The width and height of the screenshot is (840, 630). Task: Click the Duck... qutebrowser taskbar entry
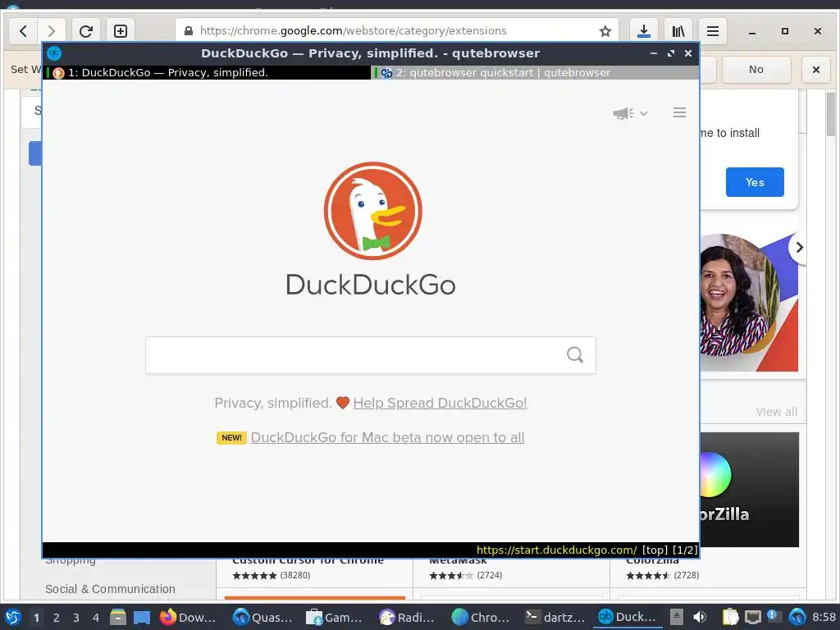click(x=628, y=617)
